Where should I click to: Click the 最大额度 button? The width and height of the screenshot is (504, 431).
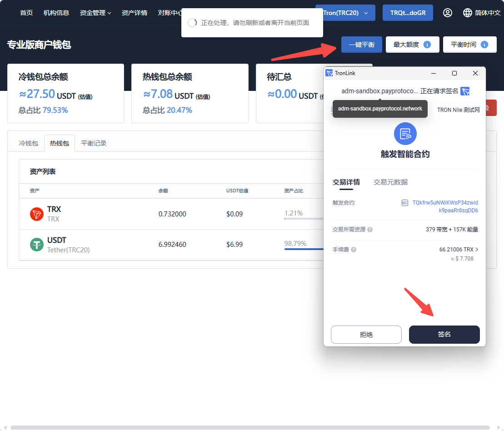coord(412,45)
